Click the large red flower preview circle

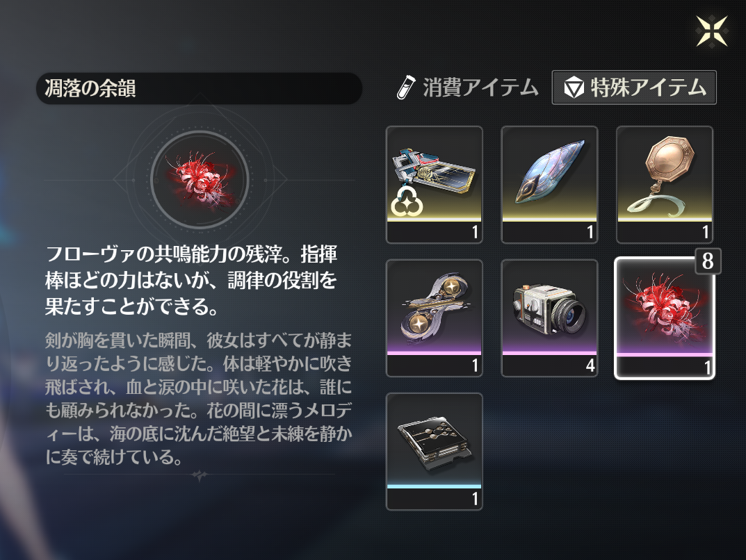click(200, 180)
